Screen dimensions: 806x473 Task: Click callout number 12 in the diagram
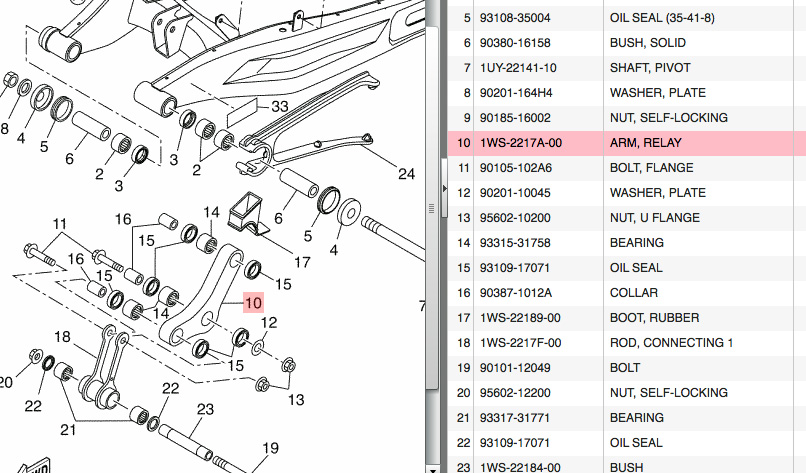(268, 322)
